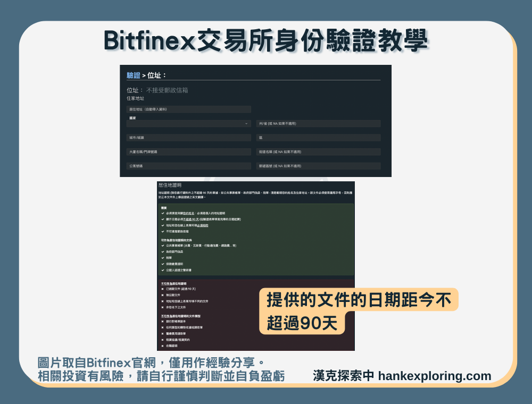The image size is (532, 404).
Task: Click the 政府部門信函 list text
Action: (x=174, y=251)
